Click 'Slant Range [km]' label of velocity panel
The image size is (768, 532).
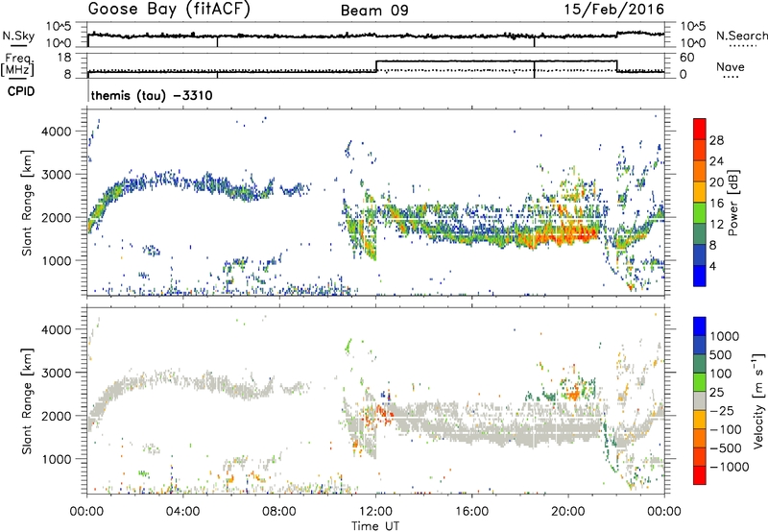point(27,400)
